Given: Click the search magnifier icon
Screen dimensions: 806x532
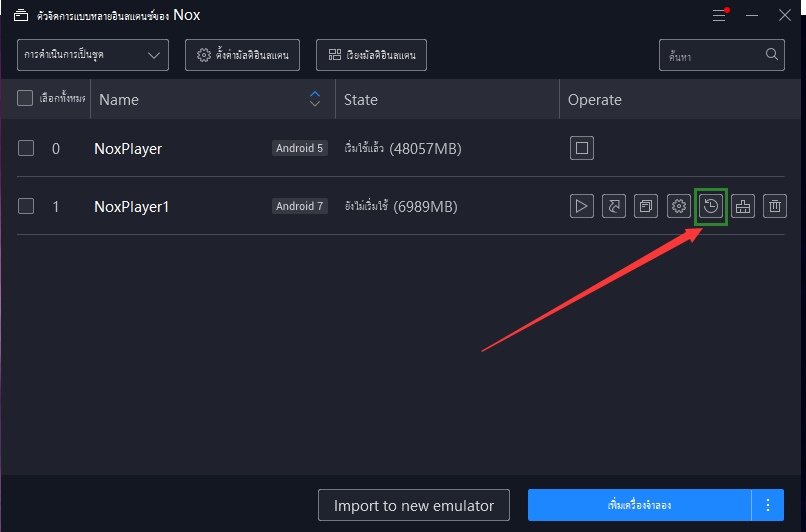Looking at the screenshot, I should (x=772, y=55).
